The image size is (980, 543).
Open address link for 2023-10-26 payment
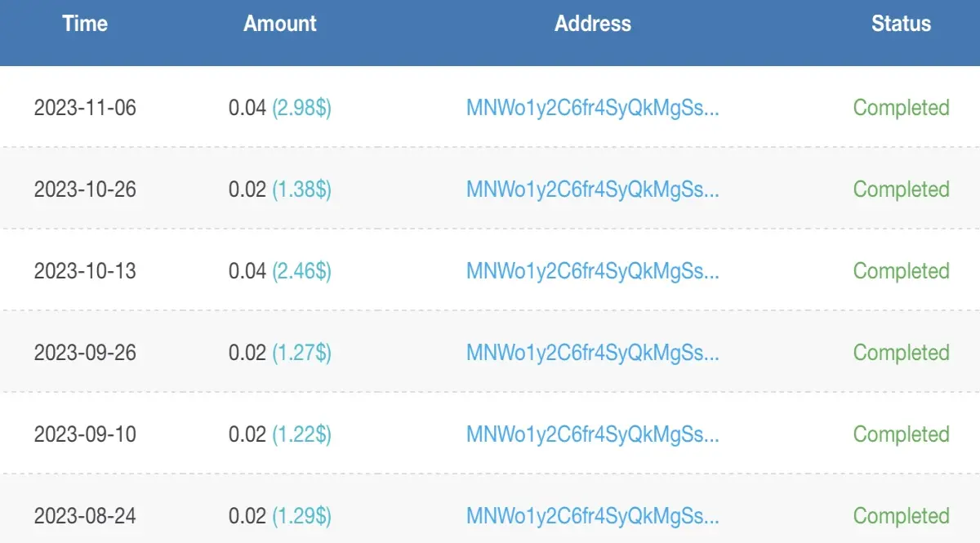(x=593, y=189)
